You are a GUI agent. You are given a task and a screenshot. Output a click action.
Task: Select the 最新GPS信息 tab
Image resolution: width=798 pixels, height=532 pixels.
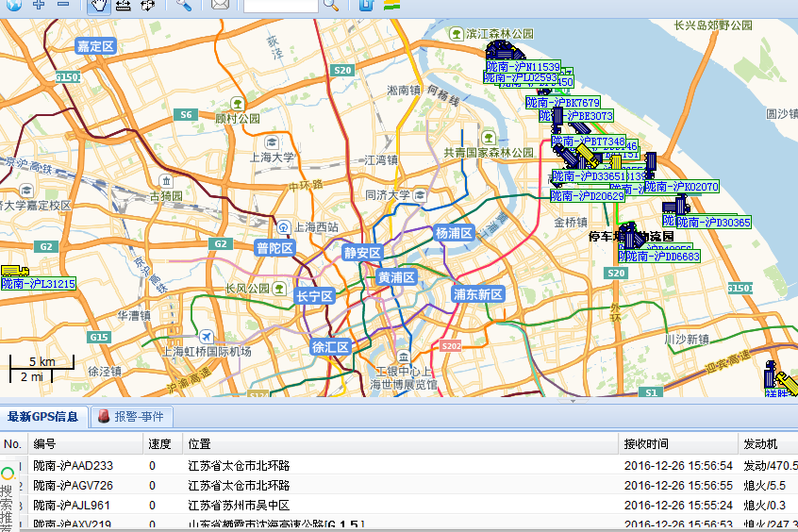coord(43,416)
